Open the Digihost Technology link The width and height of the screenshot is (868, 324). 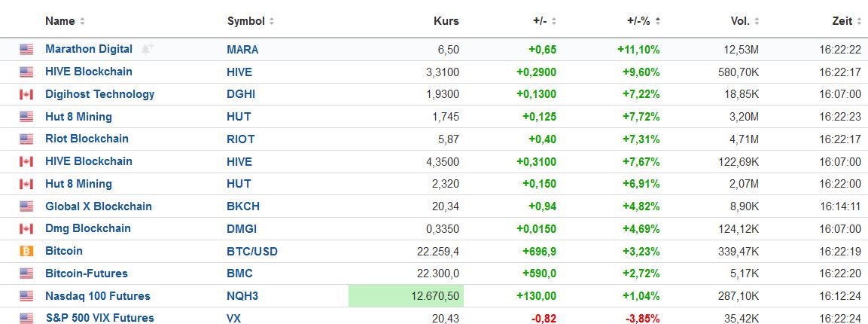click(99, 94)
